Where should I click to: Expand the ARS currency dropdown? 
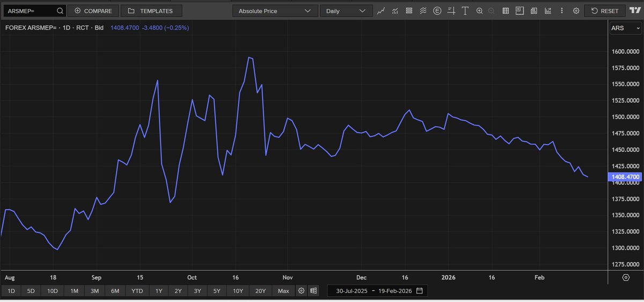(624, 28)
